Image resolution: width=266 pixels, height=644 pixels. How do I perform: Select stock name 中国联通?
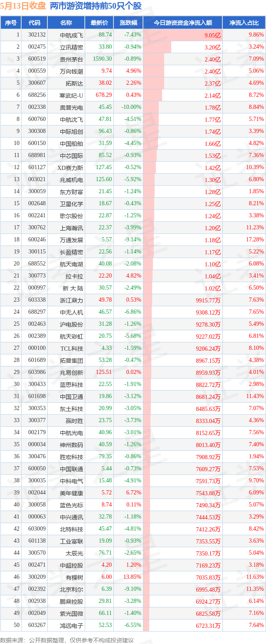coord(71,469)
